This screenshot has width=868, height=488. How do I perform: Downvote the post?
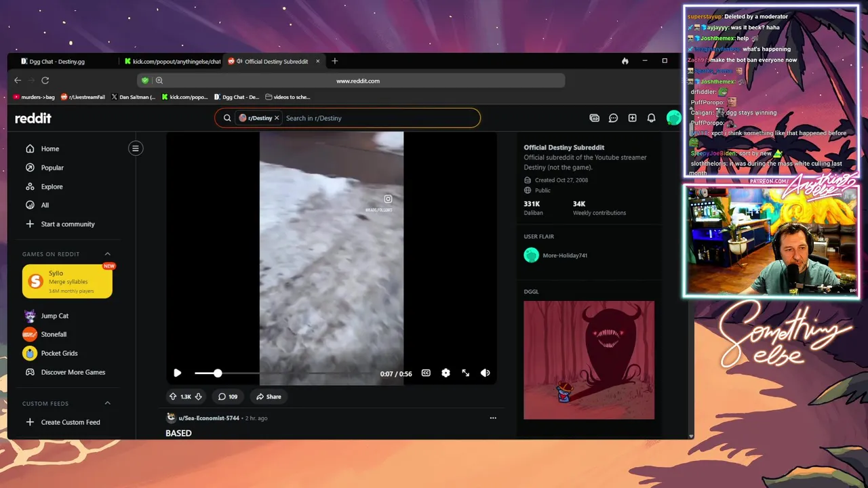click(x=199, y=396)
